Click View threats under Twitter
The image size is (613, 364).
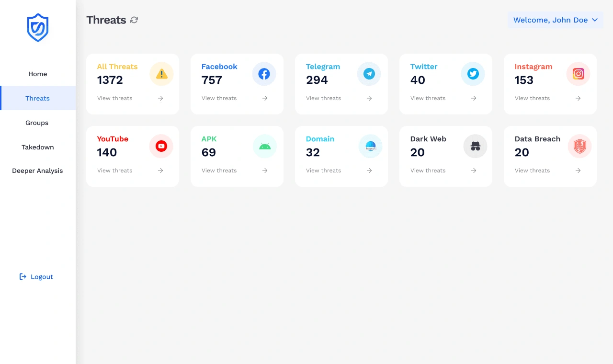point(428,98)
